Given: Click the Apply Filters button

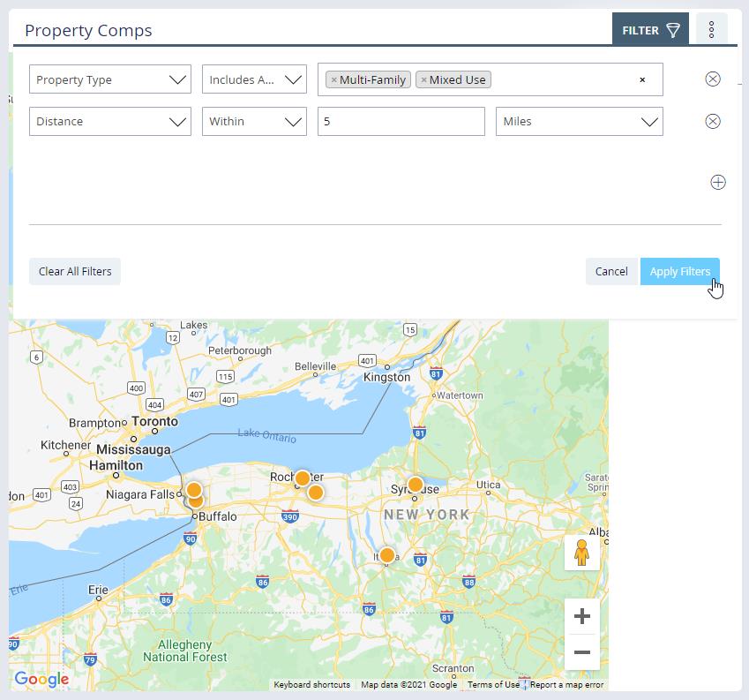Looking at the screenshot, I should pos(679,272).
